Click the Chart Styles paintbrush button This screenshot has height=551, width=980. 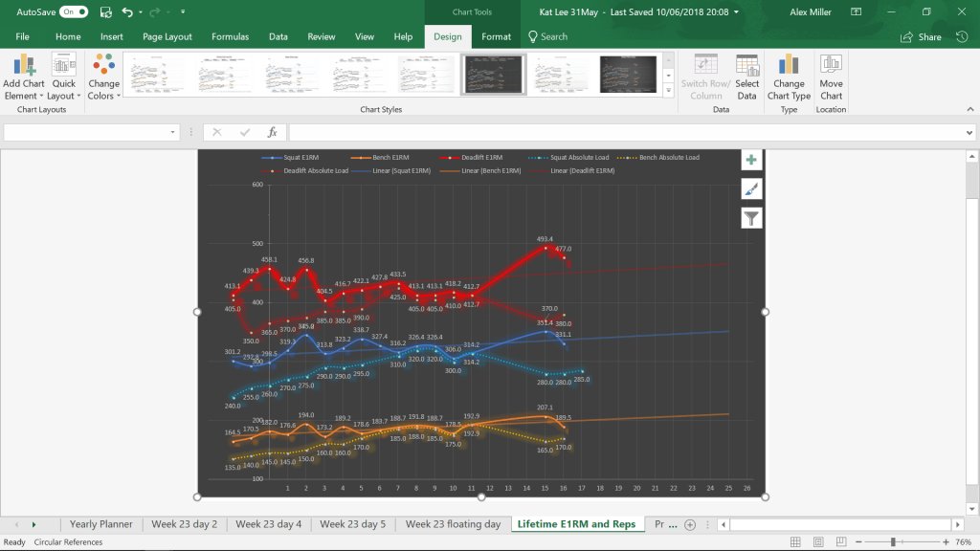click(x=751, y=189)
